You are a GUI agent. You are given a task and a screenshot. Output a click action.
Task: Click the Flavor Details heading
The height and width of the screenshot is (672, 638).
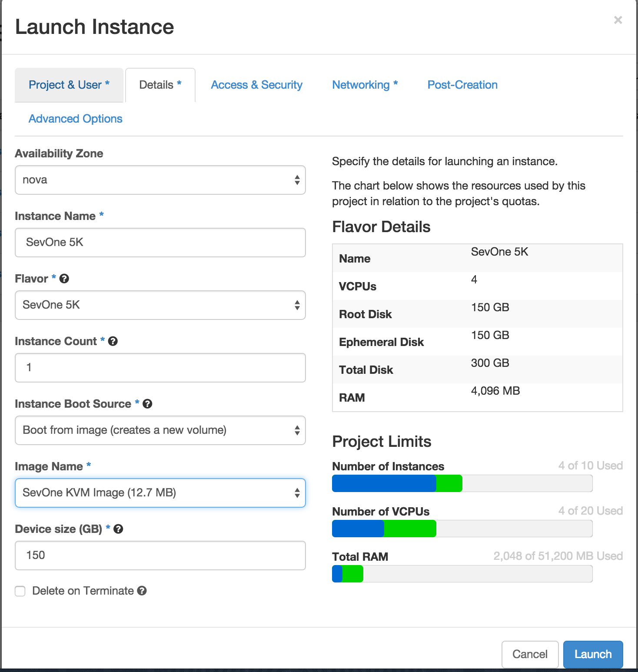(x=381, y=227)
